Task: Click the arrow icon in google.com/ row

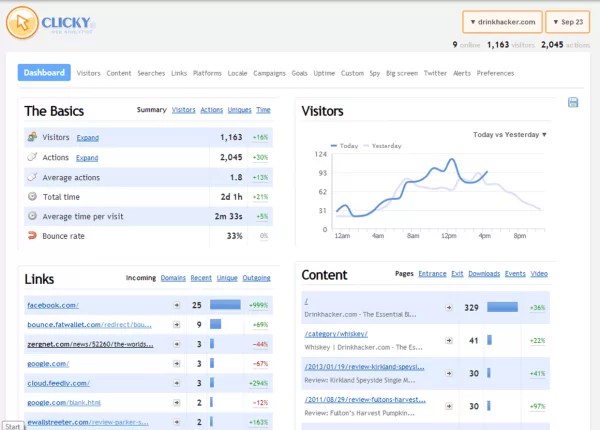Action: click(x=176, y=363)
